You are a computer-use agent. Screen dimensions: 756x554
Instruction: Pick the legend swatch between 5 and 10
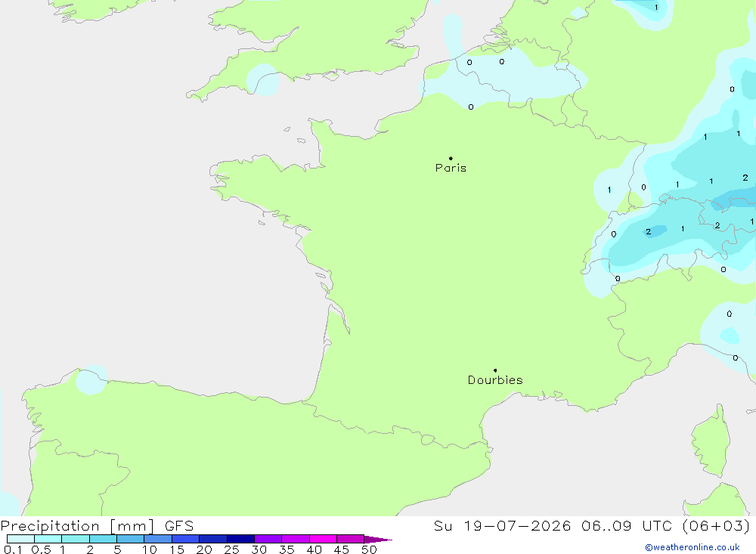[131, 539]
